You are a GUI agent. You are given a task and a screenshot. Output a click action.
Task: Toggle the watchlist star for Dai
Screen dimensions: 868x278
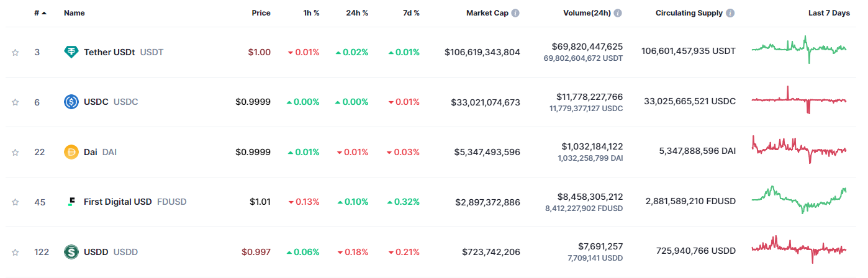pyautogui.click(x=16, y=153)
